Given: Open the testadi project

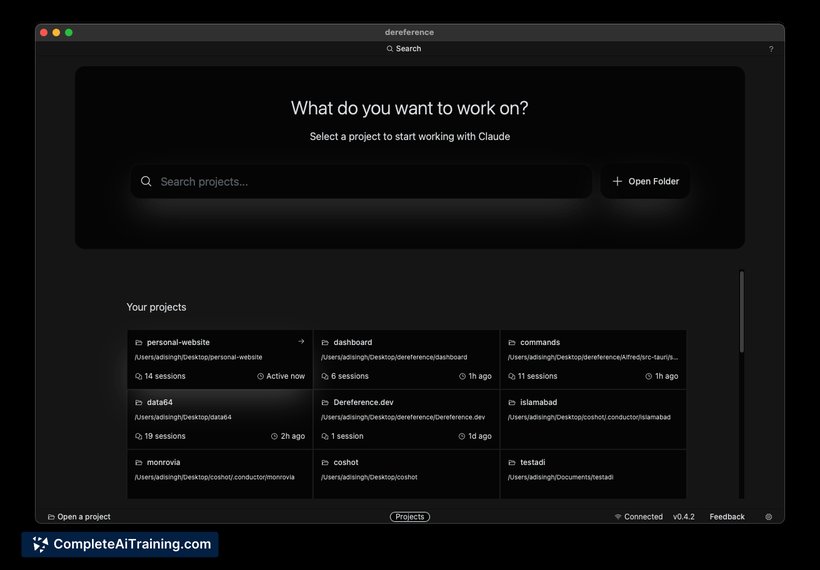Looking at the screenshot, I should click(593, 474).
